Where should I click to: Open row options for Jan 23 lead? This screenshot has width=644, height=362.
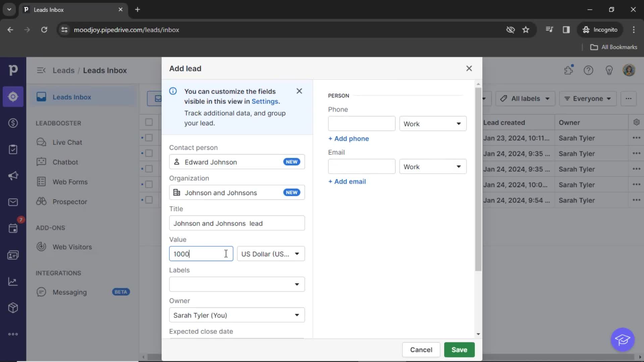click(x=636, y=138)
